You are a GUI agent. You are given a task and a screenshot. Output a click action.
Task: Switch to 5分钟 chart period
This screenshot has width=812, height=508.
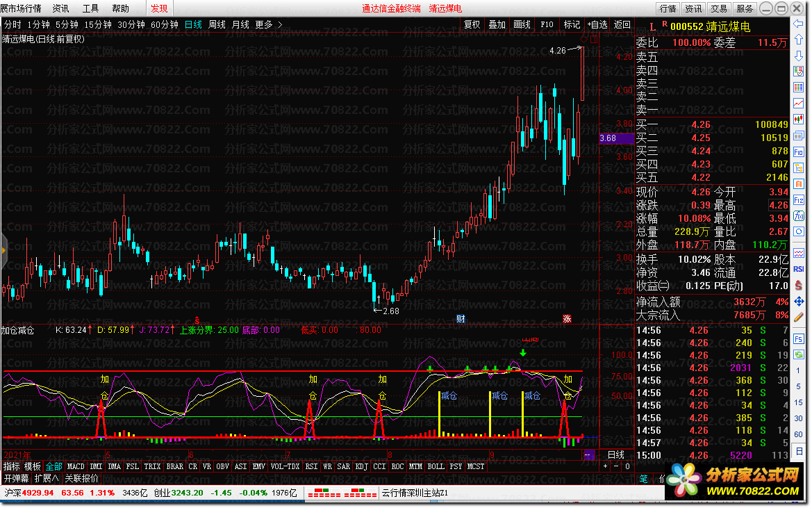click(x=67, y=24)
